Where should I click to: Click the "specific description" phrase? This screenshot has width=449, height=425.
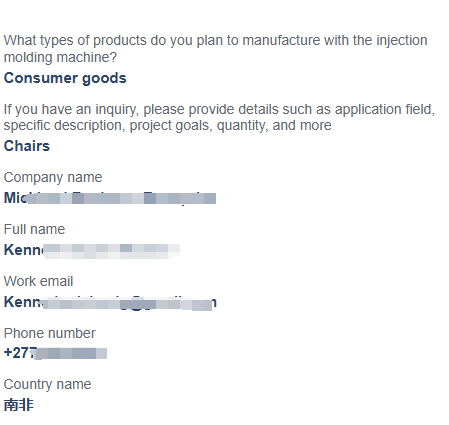(65, 126)
